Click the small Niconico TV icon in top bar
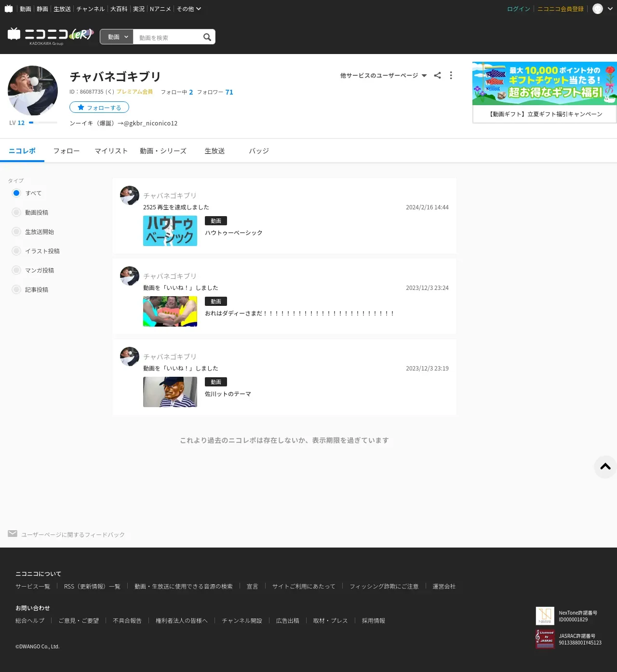617x672 pixels. point(9,9)
